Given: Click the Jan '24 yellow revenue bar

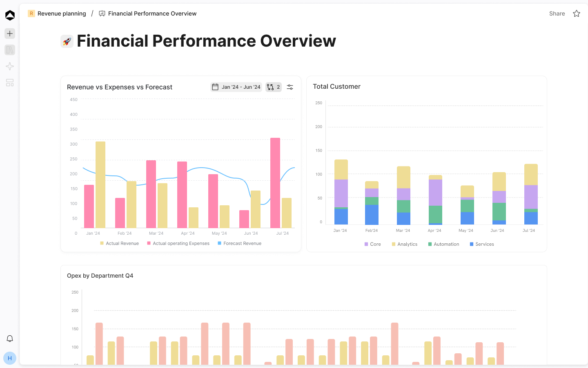Looking at the screenshot, I should click(x=100, y=185).
